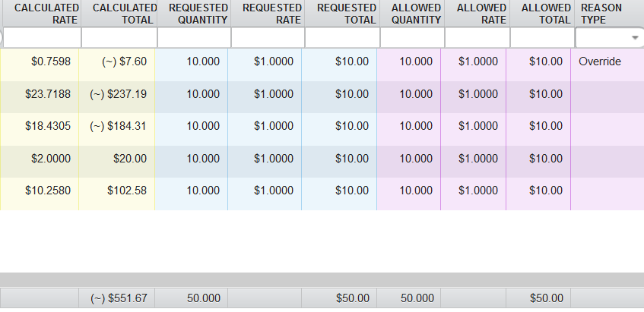Click the horizontal scrollbar below the grid

pos(322,279)
